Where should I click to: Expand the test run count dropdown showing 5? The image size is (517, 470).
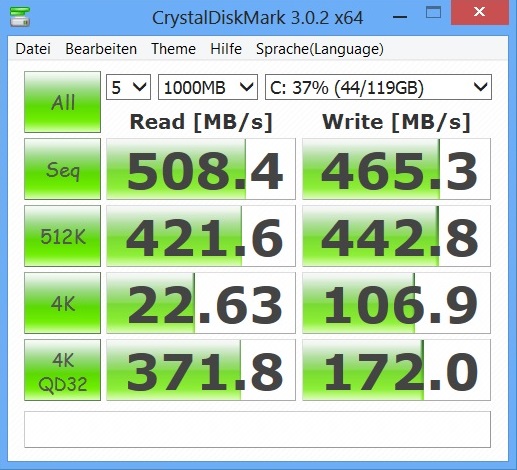pos(128,87)
